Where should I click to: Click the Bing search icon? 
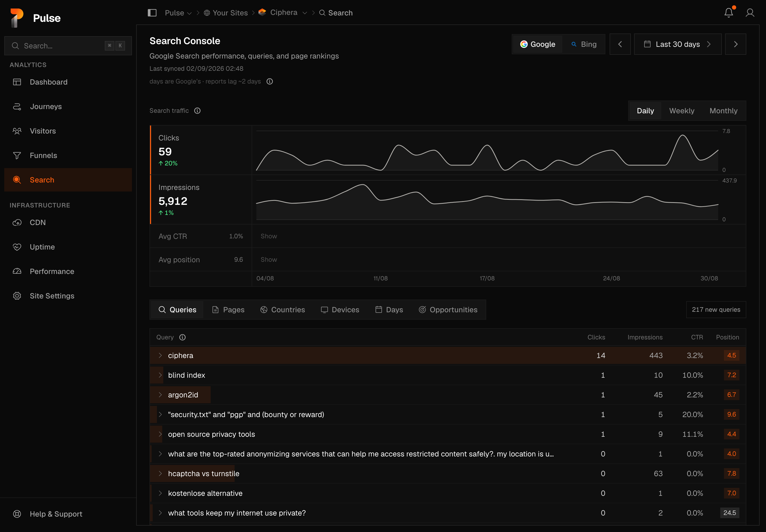pos(574,44)
